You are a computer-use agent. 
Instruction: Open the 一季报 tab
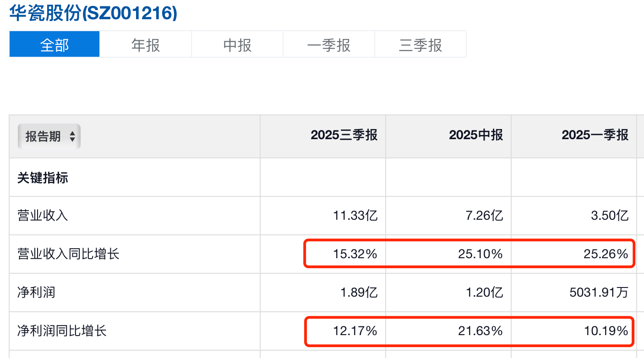[x=328, y=45]
